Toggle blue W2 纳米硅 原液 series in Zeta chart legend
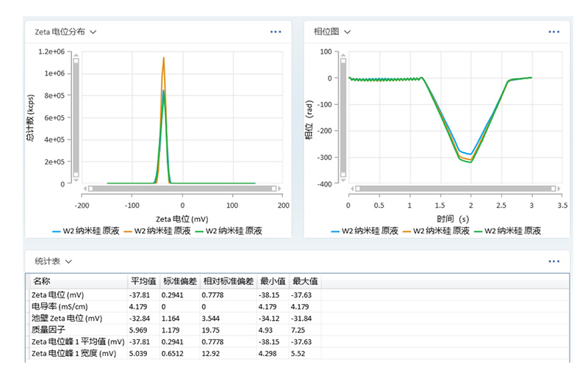 pos(84,231)
